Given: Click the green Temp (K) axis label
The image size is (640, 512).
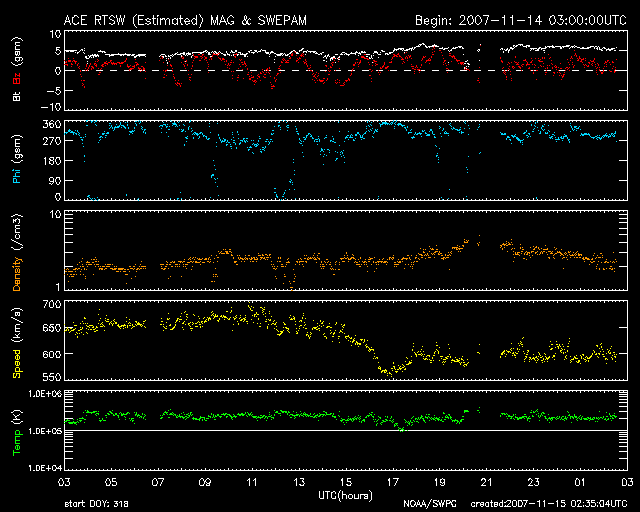Looking at the screenshot, I should pyautogui.click(x=17, y=431).
